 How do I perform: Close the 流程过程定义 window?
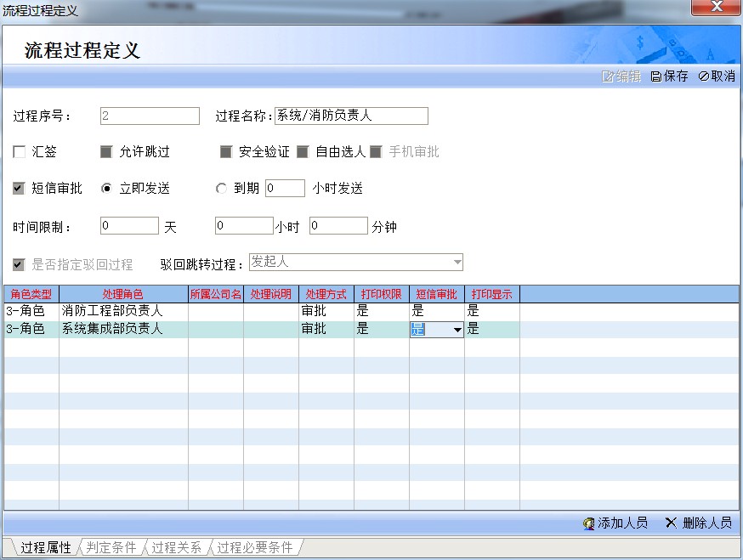(x=717, y=8)
